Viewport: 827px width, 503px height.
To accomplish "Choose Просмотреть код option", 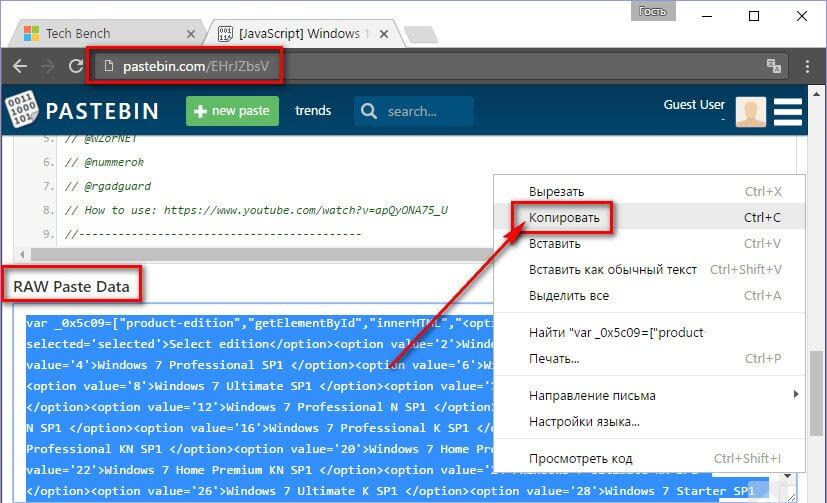I will pyautogui.click(x=649, y=459).
